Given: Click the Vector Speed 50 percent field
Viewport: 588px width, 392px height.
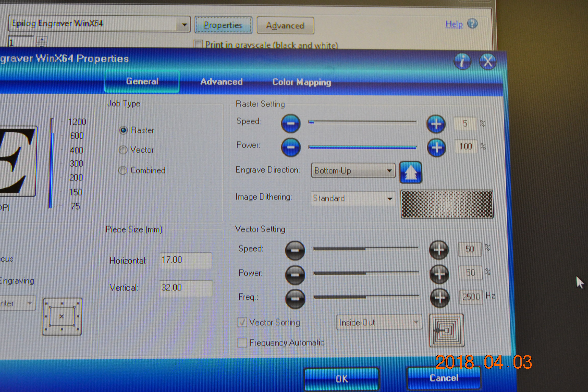Looking at the screenshot, I should pos(470,249).
